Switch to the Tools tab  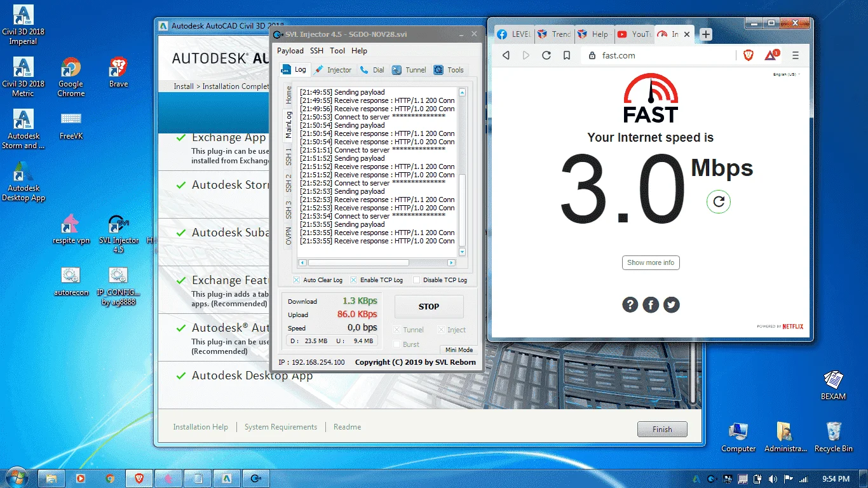(449, 70)
